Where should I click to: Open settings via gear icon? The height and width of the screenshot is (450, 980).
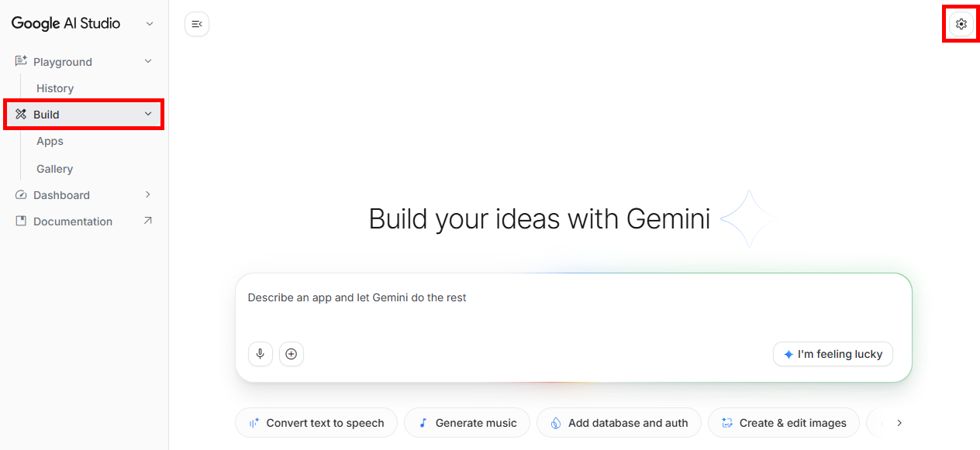[961, 24]
